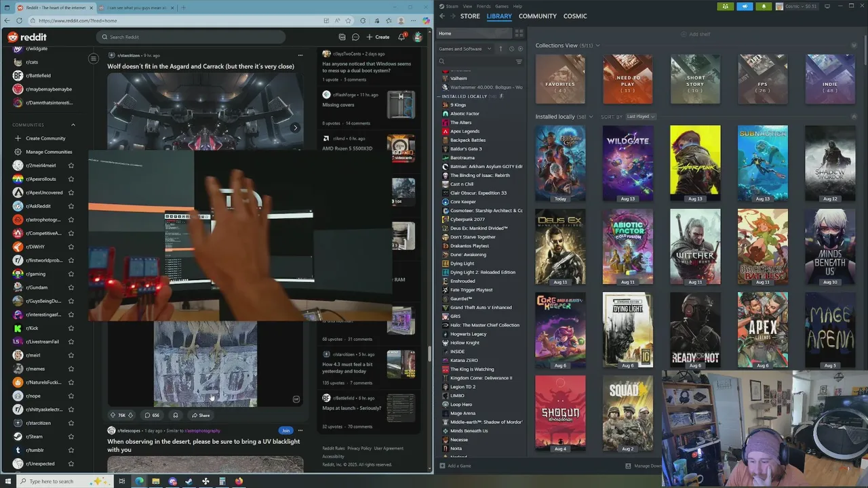Favorite r/Kick with its star
Screen dimensions: 868x488
(x=71, y=328)
